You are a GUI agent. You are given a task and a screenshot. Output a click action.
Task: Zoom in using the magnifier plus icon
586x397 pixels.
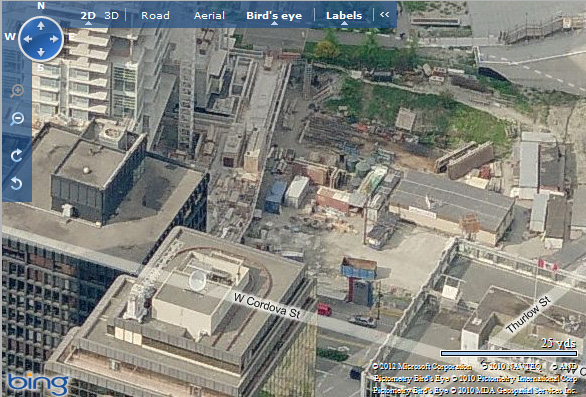pos(17,91)
